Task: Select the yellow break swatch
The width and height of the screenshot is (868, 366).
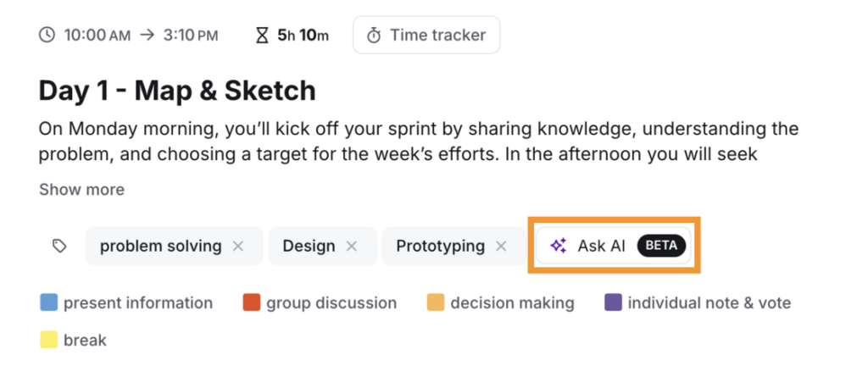Action: 48,340
